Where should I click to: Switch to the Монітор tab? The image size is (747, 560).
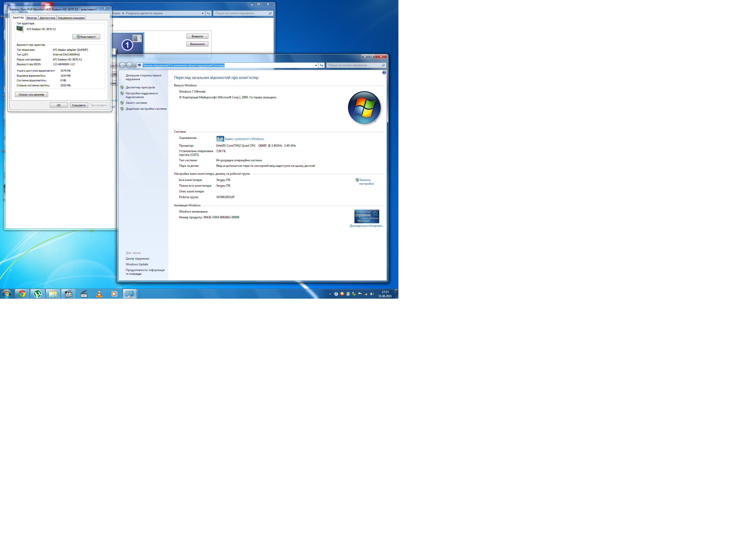coord(32,18)
